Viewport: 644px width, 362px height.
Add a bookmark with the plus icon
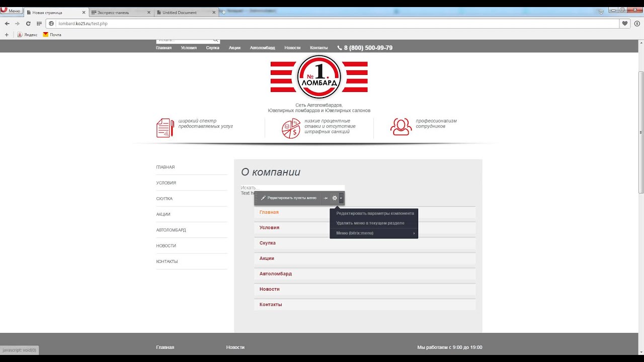coord(7,35)
